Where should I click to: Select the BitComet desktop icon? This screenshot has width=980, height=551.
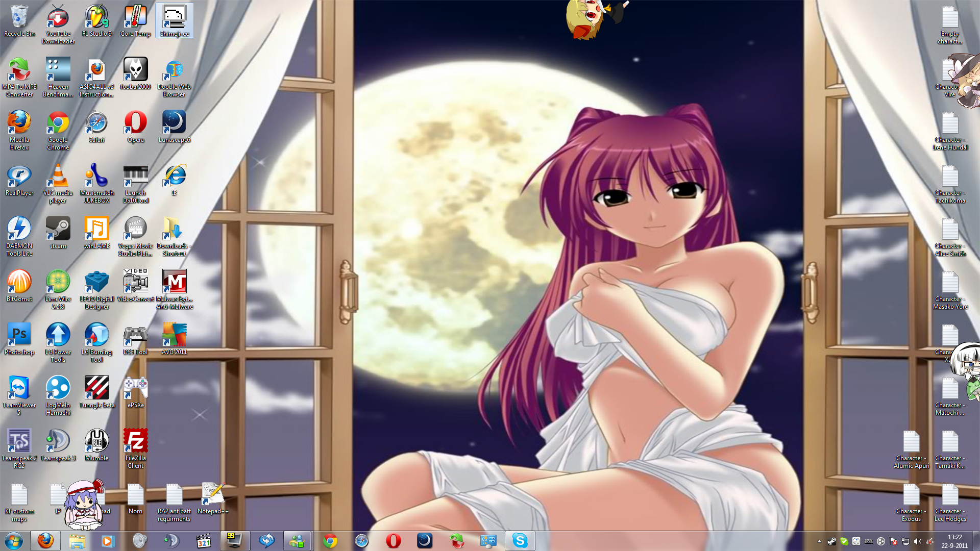19,286
